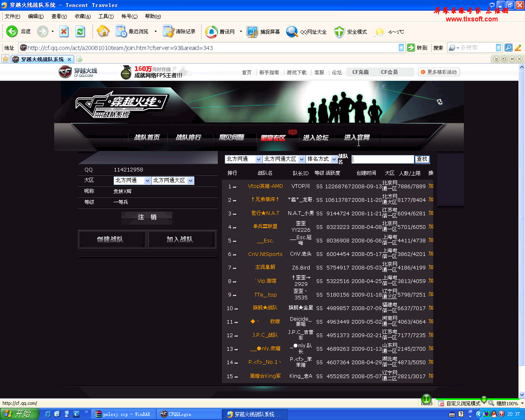Screen dimensions: 525x420
Task: Select the pencil highlight tool icon
Action: coord(518,48)
